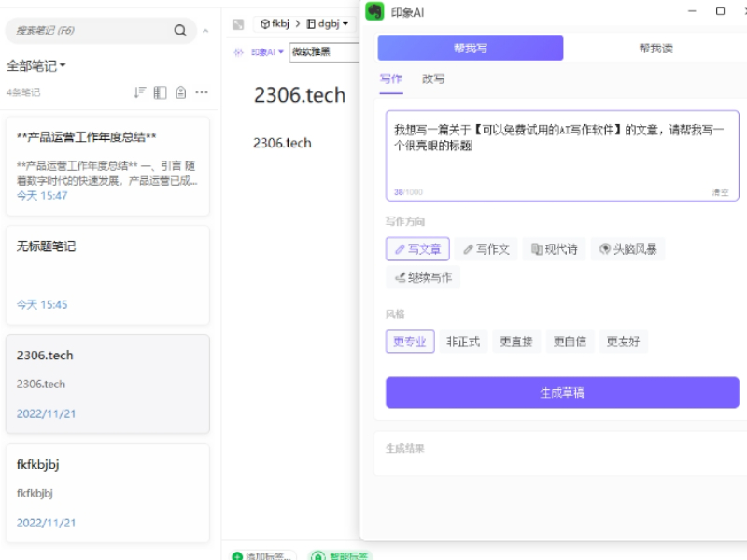747x560 pixels.
Task: Choose the 更自信 style
Action: [570, 342]
